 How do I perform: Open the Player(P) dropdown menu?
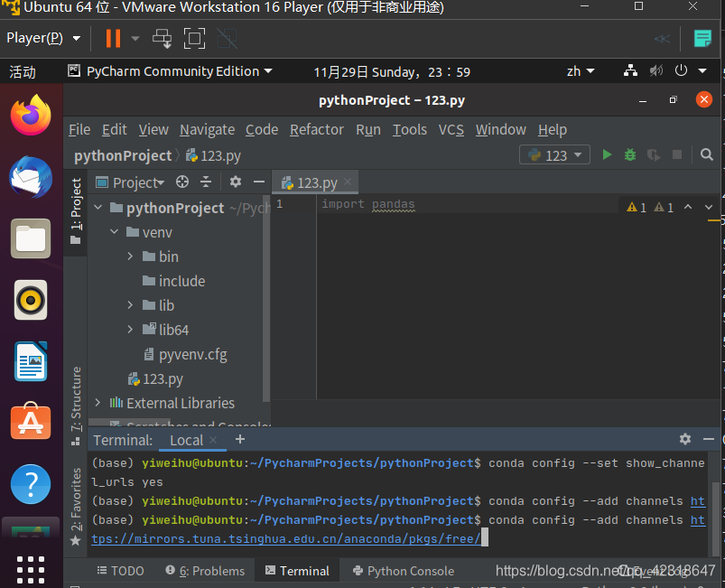(43, 38)
